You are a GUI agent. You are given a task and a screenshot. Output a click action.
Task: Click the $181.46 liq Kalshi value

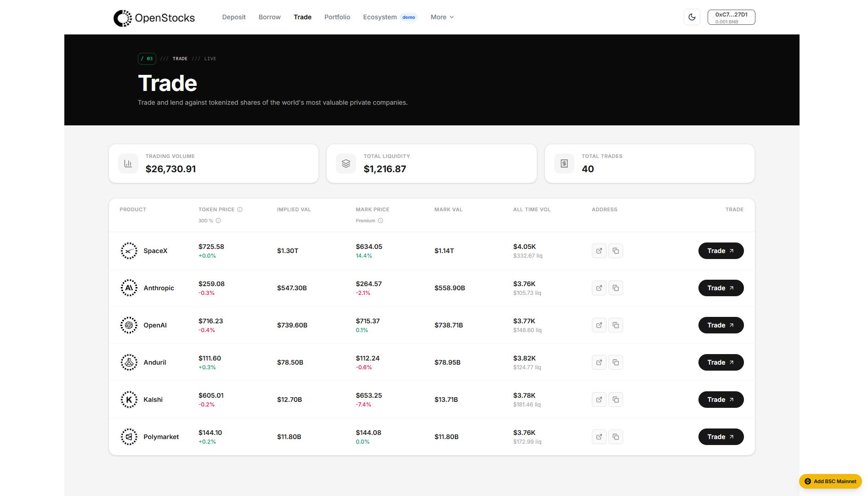pyautogui.click(x=527, y=405)
